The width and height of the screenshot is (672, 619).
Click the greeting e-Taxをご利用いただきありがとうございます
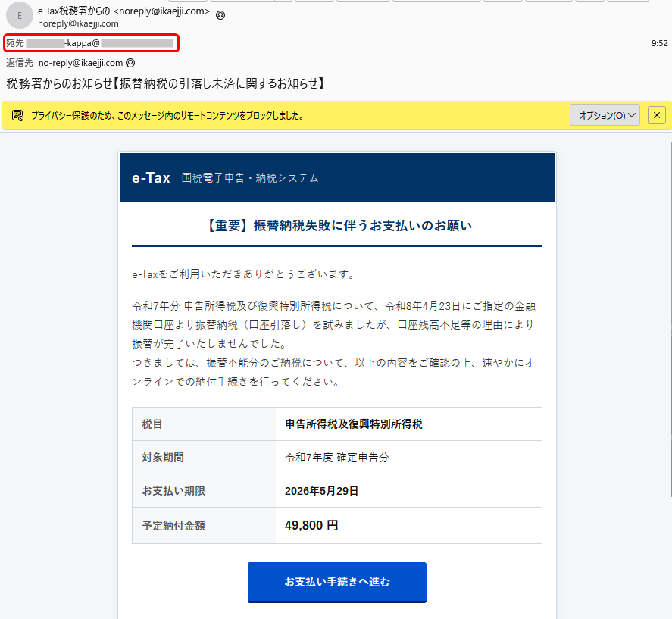(244, 274)
